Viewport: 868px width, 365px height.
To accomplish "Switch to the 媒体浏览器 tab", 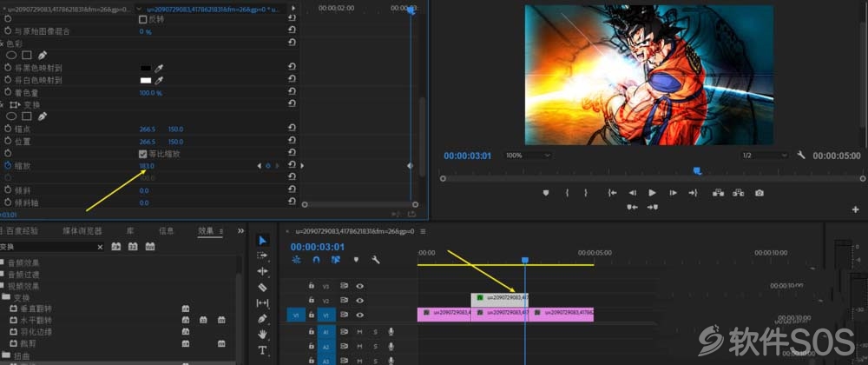I will 82,231.
